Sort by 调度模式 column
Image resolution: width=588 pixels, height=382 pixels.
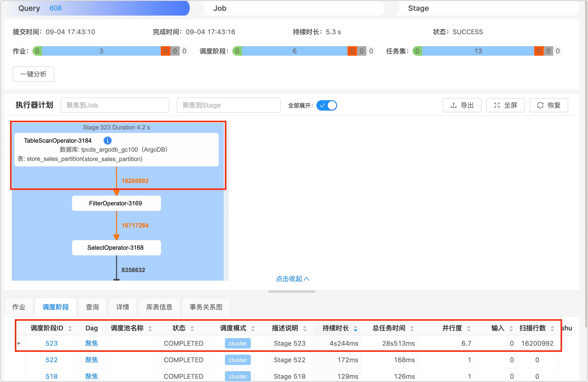[253, 328]
